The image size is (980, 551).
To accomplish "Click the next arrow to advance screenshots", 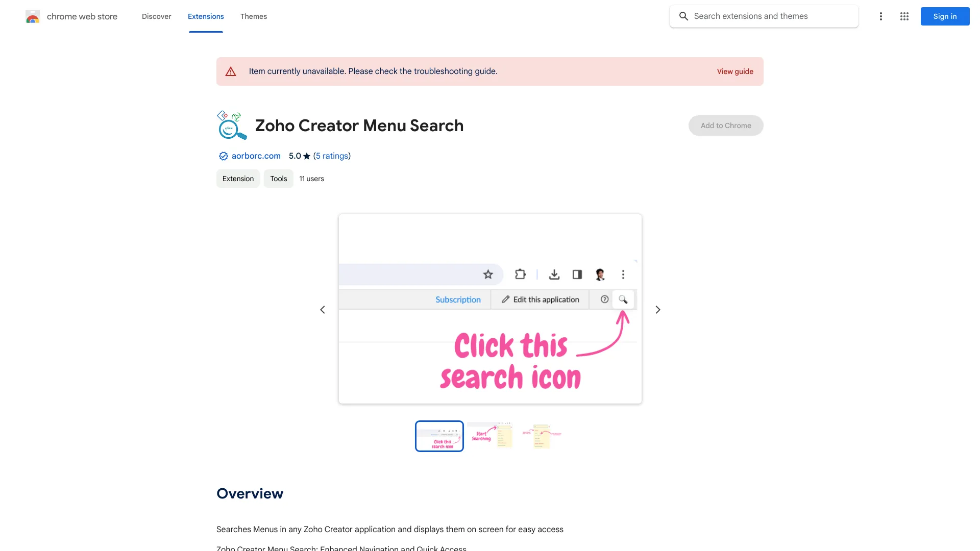I will (x=657, y=310).
